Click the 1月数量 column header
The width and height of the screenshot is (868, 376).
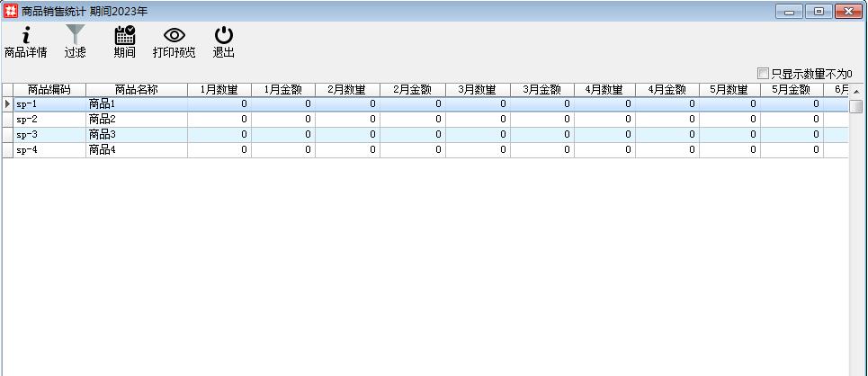tap(219, 90)
